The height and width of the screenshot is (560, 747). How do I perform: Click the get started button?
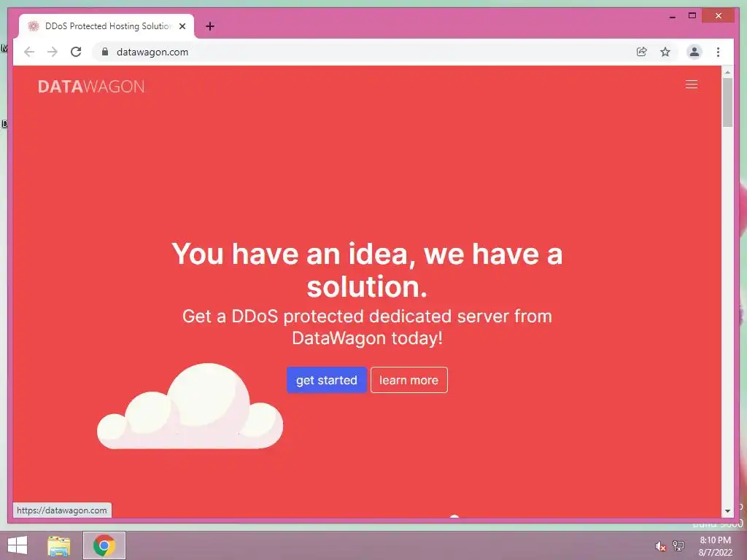pos(326,380)
